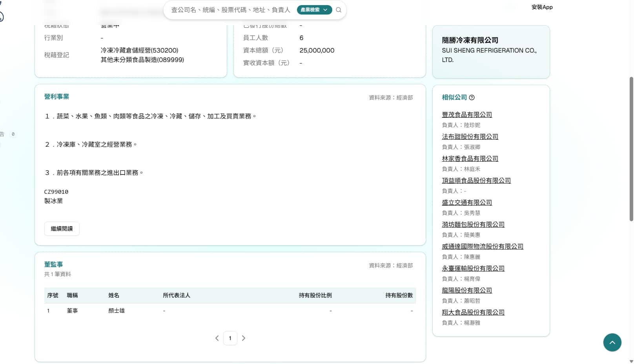Go to previous page arrow
The image size is (634, 364).
pyautogui.click(x=217, y=338)
